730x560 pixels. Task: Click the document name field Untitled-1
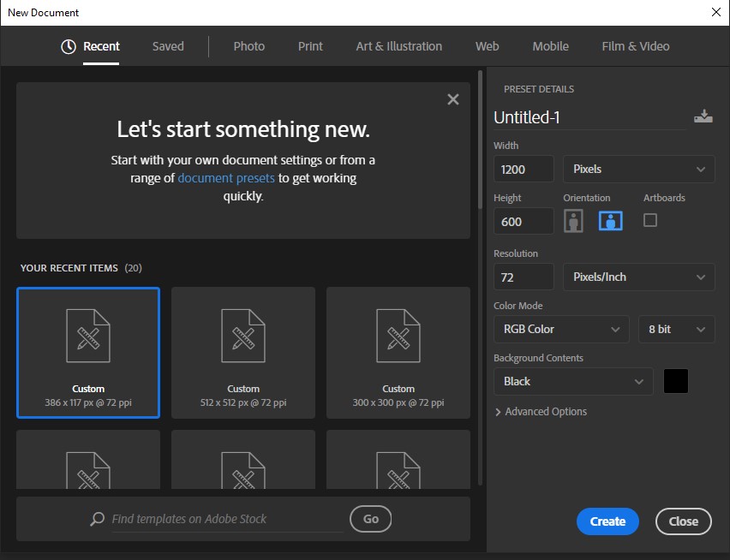pyautogui.click(x=589, y=117)
